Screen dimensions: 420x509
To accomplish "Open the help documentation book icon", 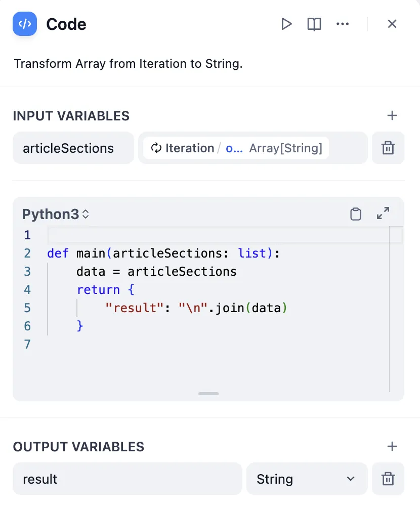I will click(314, 24).
